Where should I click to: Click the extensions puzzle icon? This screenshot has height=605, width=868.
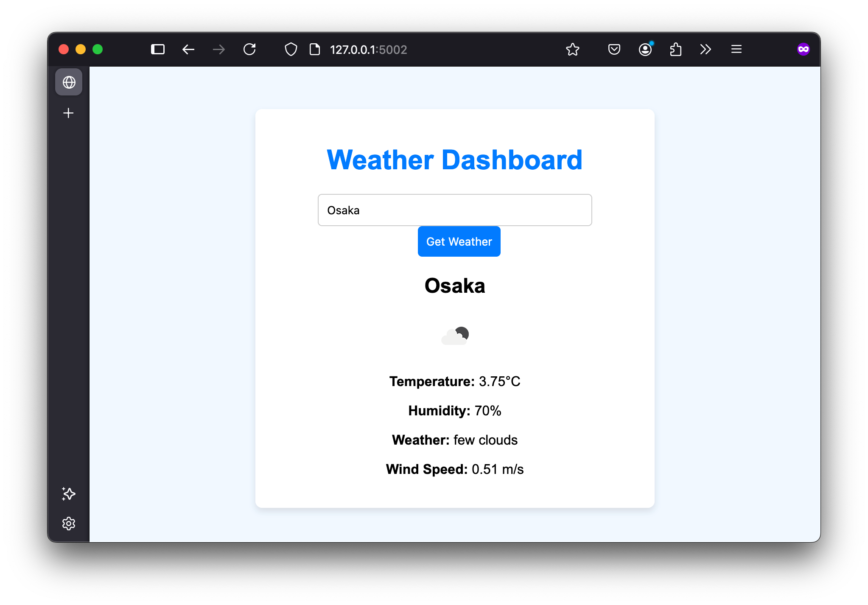pos(675,49)
